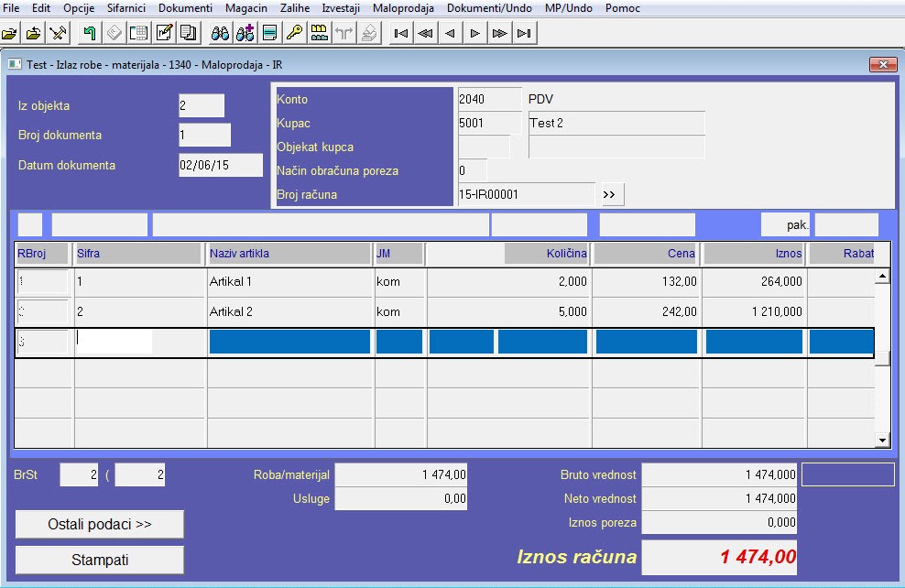Go to the previous record
Image resolution: width=905 pixels, height=588 pixels.
(450, 34)
